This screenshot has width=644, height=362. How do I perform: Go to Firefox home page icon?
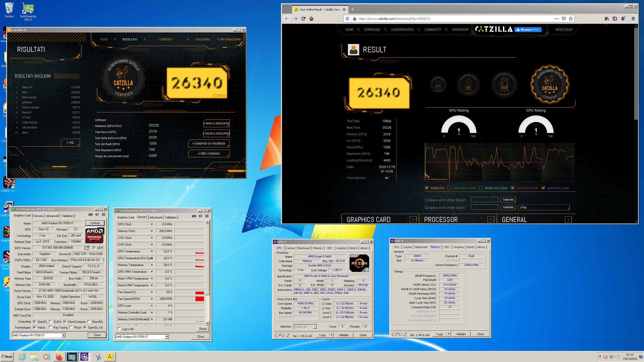point(311,19)
